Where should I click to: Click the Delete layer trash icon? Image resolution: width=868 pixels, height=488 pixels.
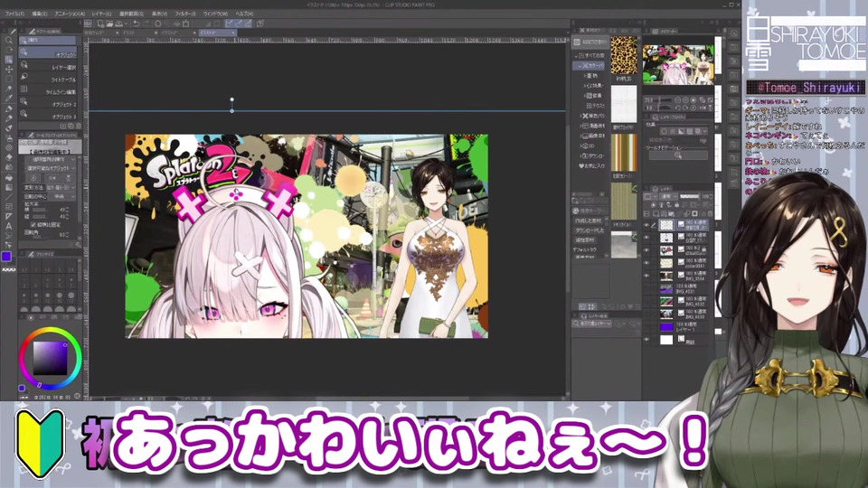point(711,213)
